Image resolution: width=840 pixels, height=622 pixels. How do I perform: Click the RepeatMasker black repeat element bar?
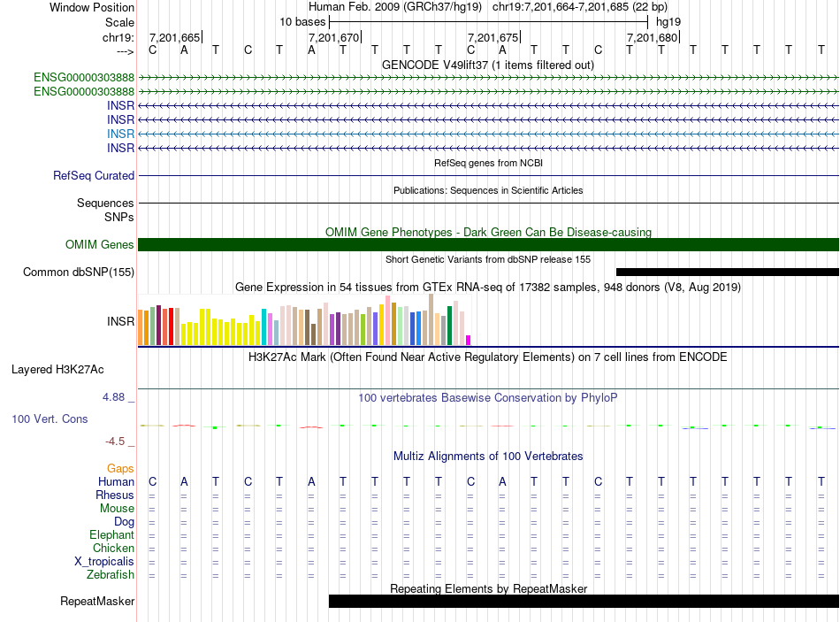click(584, 602)
